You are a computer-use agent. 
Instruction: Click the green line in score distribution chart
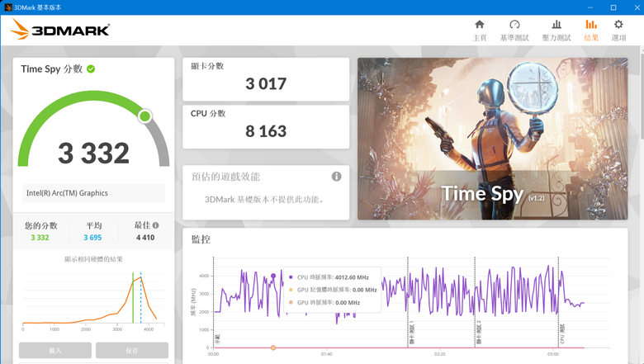click(x=133, y=298)
